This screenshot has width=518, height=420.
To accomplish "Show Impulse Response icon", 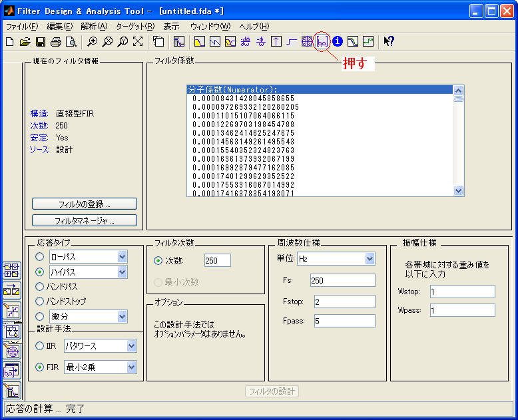I will pyautogui.click(x=276, y=42).
